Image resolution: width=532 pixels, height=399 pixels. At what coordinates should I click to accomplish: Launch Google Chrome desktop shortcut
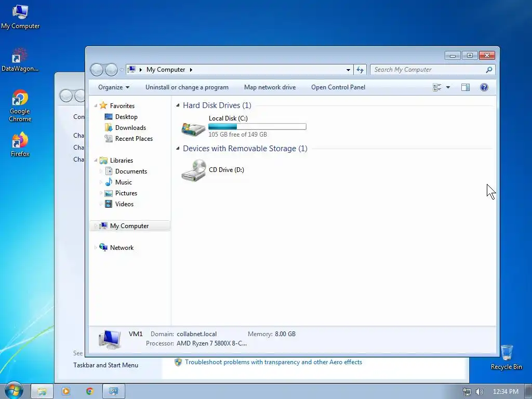(20, 105)
